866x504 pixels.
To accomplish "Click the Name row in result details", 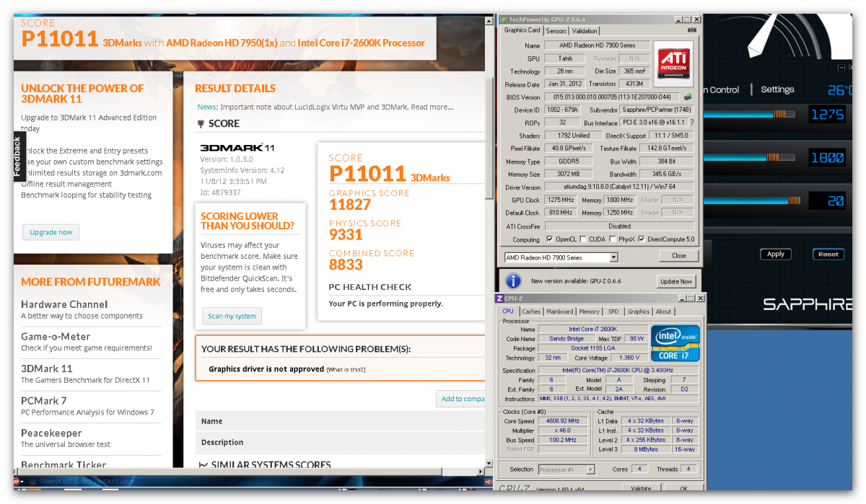I will click(x=340, y=421).
